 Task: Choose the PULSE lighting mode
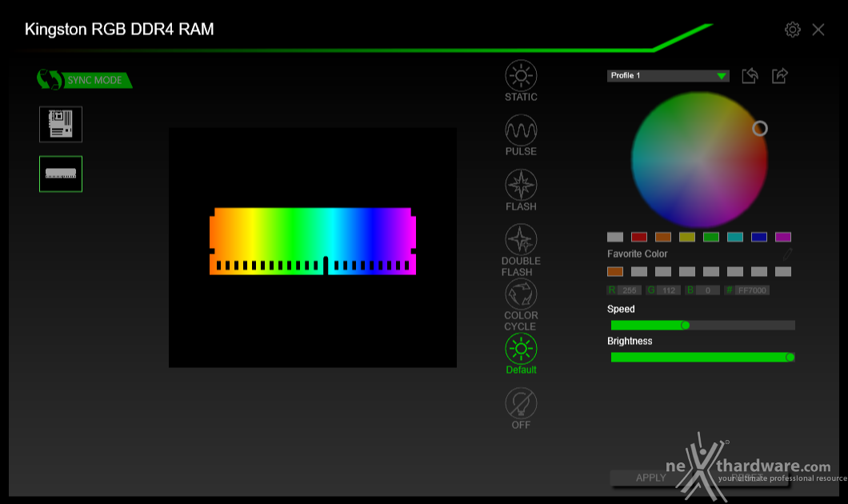point(521,135)
